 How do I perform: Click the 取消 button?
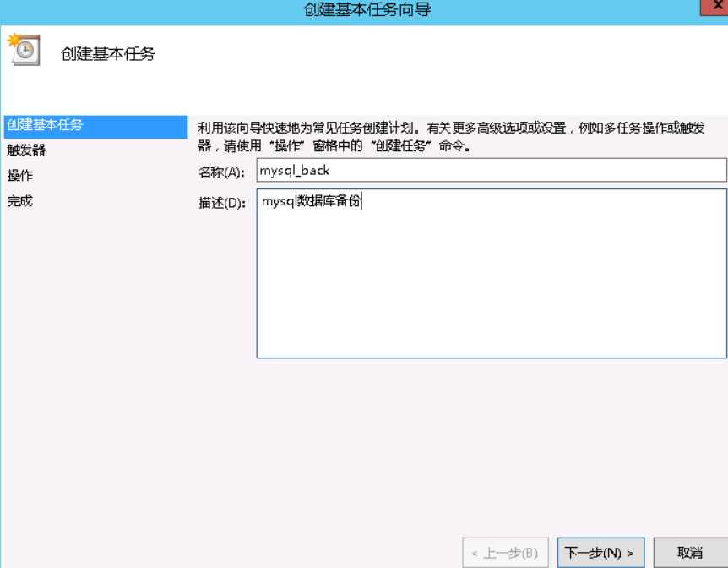690,553
